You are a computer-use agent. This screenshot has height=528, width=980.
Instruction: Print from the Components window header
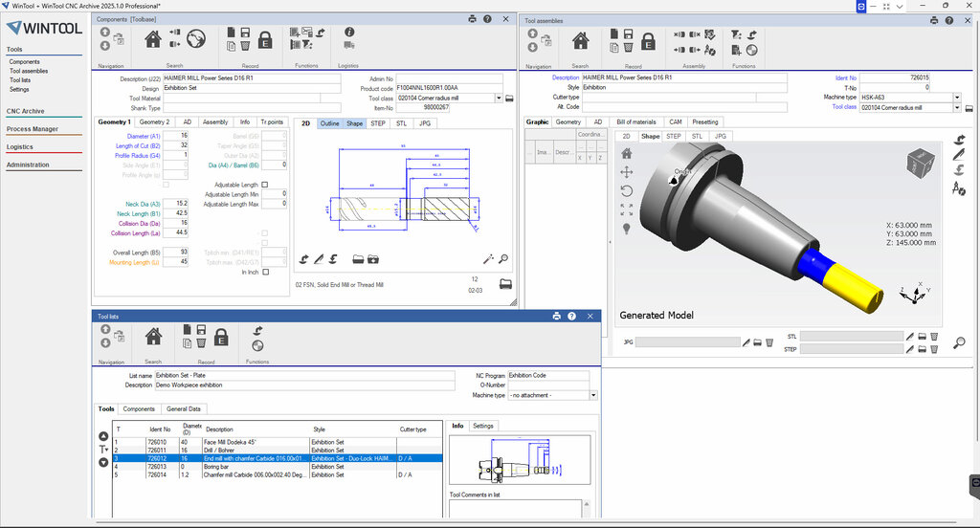[472, 19]
